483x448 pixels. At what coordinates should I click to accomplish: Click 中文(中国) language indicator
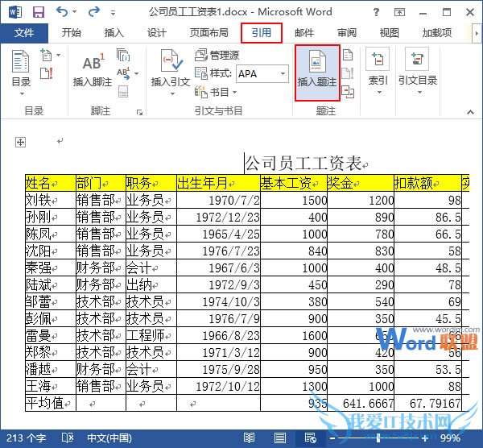[109, 438]
